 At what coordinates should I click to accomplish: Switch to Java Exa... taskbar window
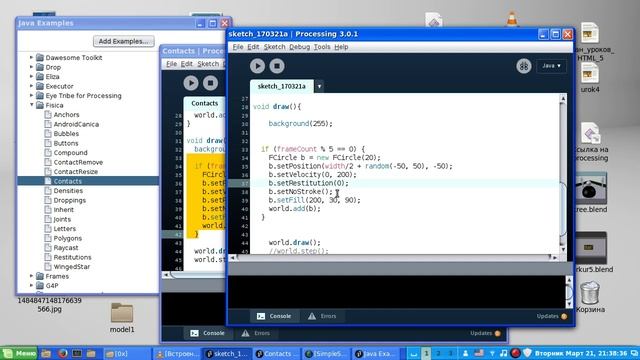(376, 353)
